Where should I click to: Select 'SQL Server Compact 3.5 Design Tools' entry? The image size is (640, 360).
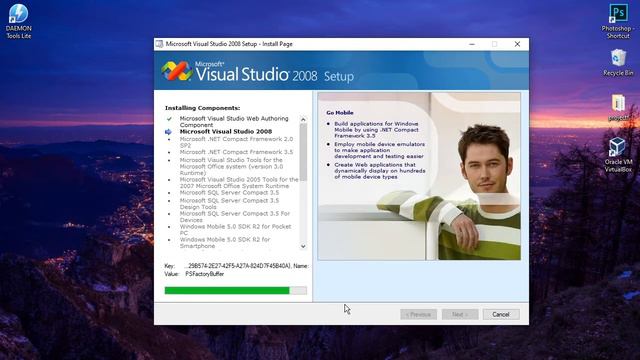(x=229, y=204)
